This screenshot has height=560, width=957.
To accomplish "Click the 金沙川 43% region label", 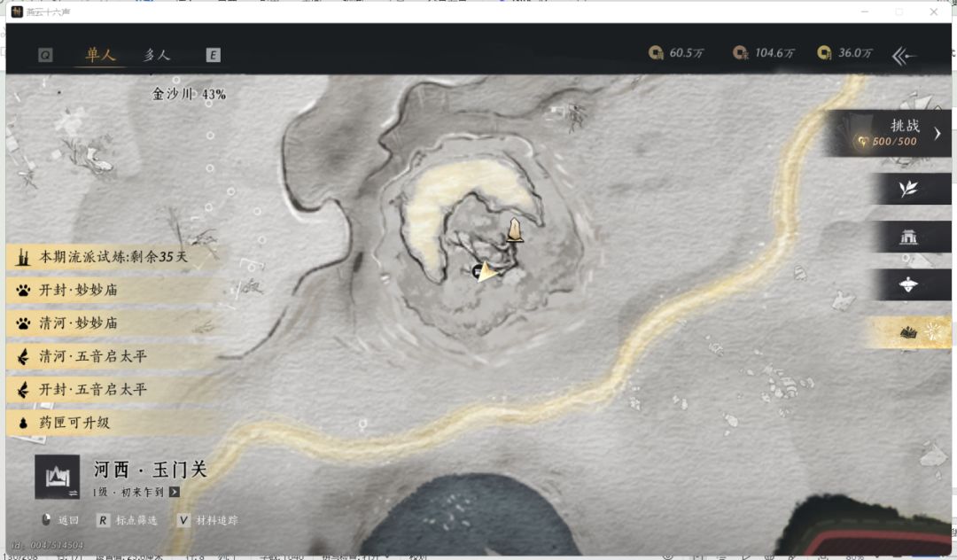I will pos(189,94).
